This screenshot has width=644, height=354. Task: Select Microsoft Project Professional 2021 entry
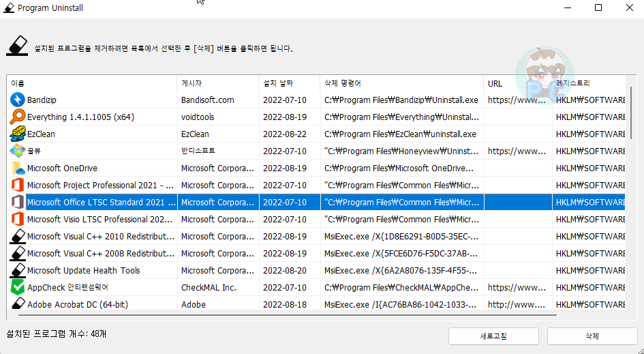tap(101, 186)
